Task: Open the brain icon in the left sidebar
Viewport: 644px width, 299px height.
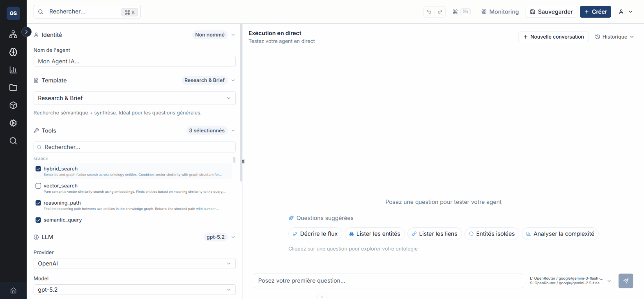Action: point(13,52)
